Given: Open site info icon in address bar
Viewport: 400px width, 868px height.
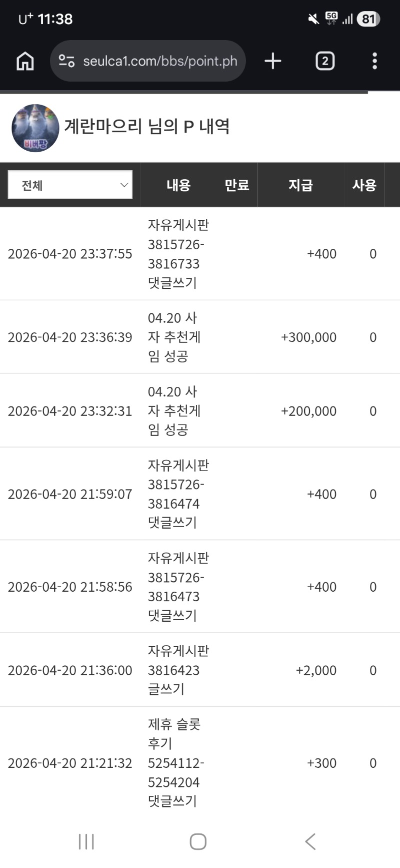Looking at the screenshot, I should pos(66,61).
